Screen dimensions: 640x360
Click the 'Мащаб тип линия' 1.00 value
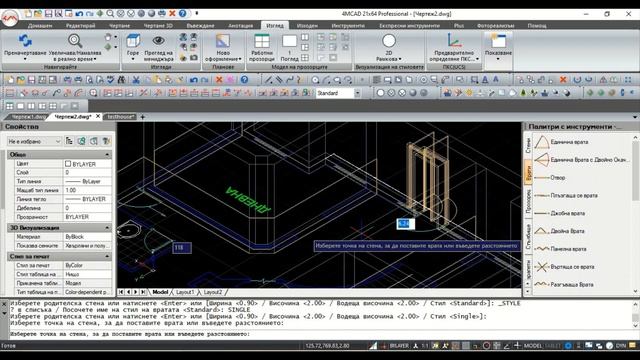(x=87, y=190)
